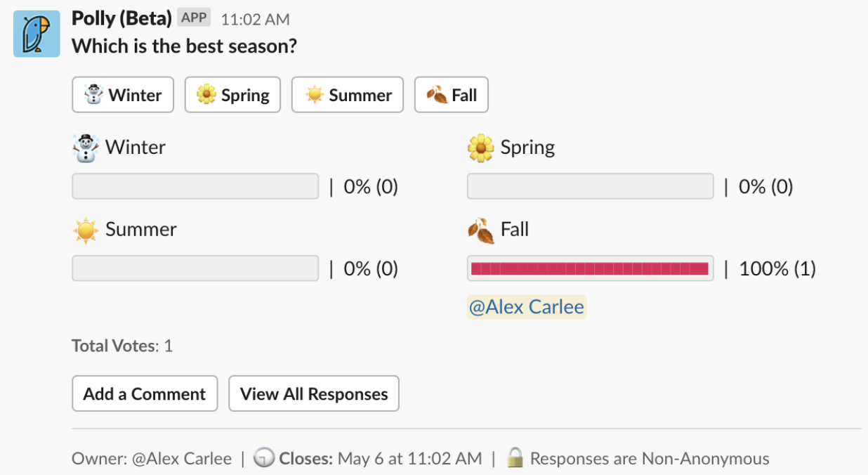The image size is (868, 475).
Task: Click the sunflower emoji beside Spring results
Action: 481,148
